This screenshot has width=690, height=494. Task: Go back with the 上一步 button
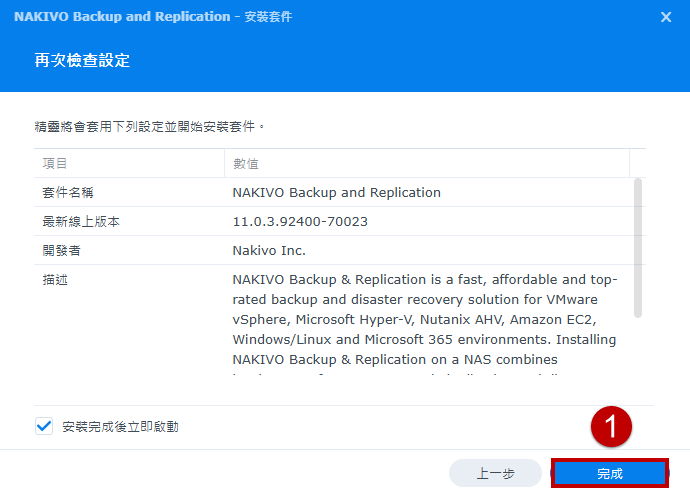click(495, 473)
